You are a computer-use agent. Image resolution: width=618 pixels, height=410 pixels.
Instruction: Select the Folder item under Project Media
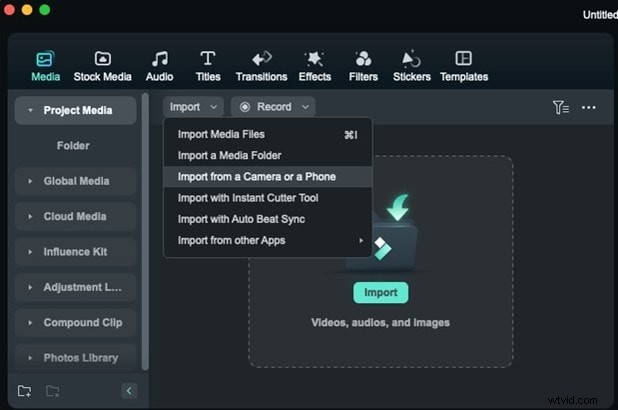coord(73,146)
